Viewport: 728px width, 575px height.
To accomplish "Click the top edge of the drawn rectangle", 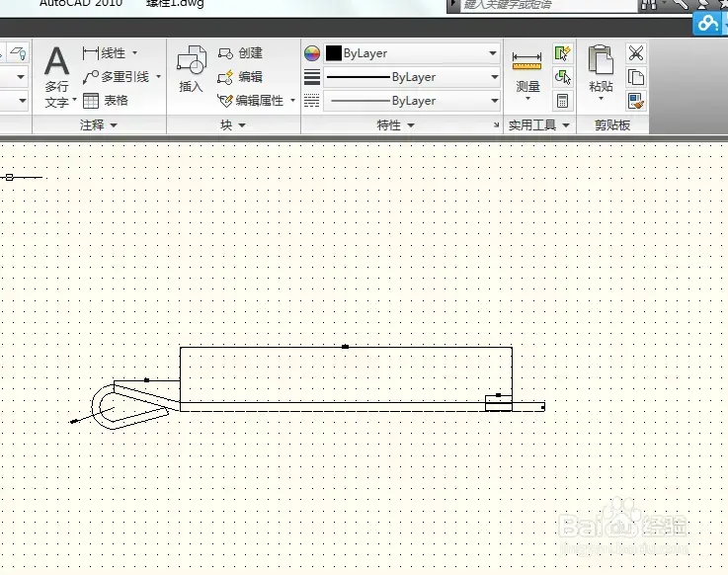I will tap(346, 347).
